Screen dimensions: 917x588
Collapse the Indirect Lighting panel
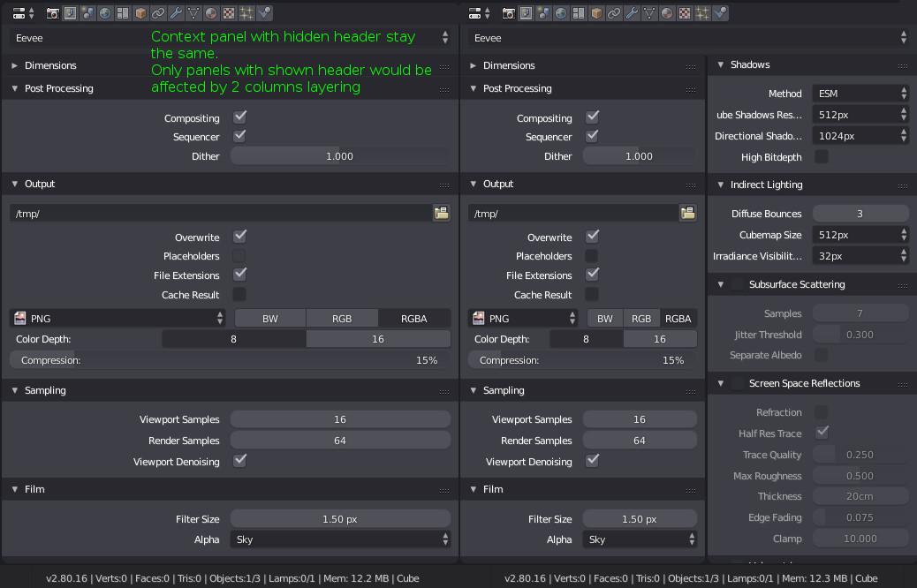tap(721, 185)
